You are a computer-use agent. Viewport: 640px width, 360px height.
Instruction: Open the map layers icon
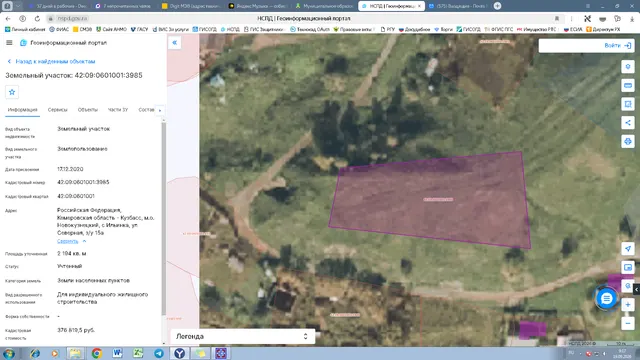click(628, 67)
